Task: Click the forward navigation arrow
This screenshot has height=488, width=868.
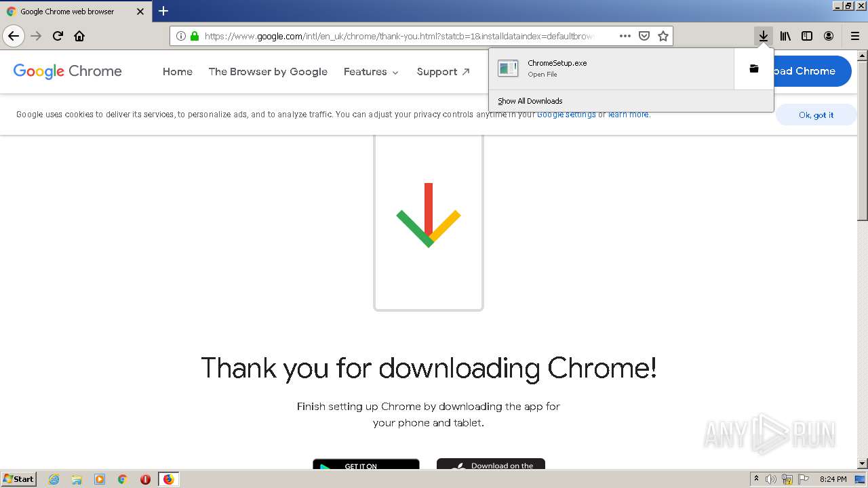Action: tap(36, 36)
